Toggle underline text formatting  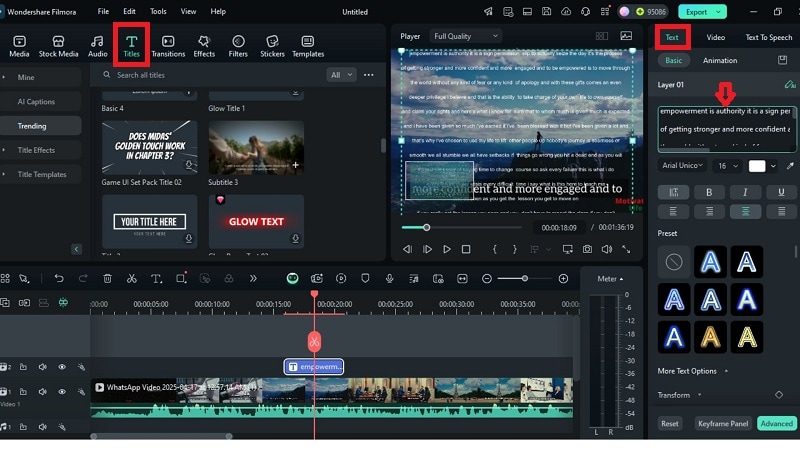[x=781, y=192]
